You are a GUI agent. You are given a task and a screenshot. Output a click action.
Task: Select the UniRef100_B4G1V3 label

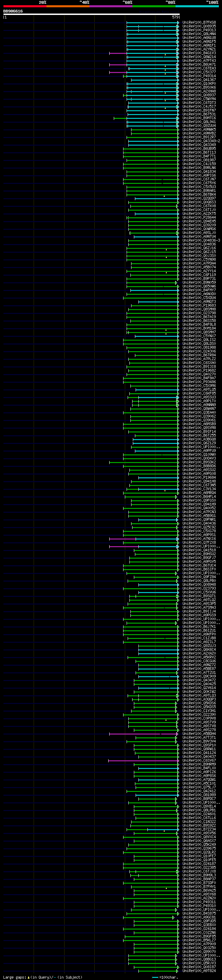[199, 53]
